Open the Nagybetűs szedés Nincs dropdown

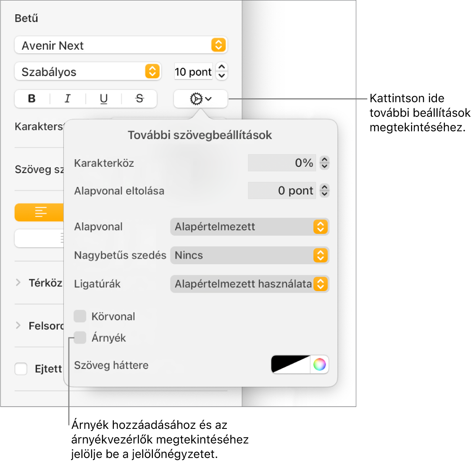250,255
